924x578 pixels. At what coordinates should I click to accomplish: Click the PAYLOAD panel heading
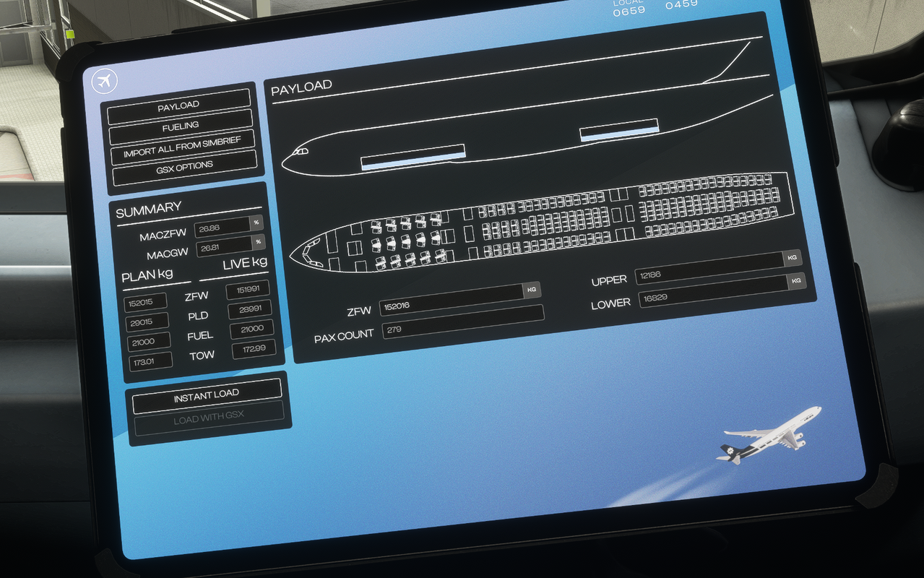pos(301,89)
